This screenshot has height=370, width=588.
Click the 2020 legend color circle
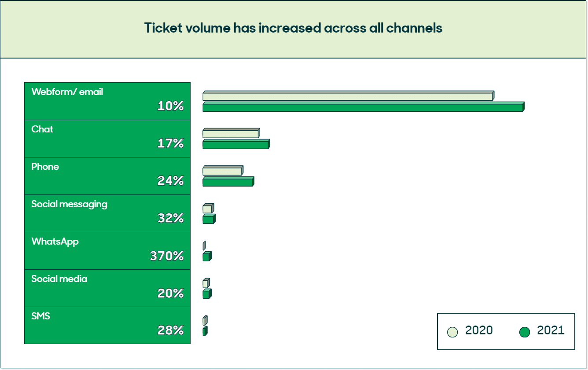(452, 332)
